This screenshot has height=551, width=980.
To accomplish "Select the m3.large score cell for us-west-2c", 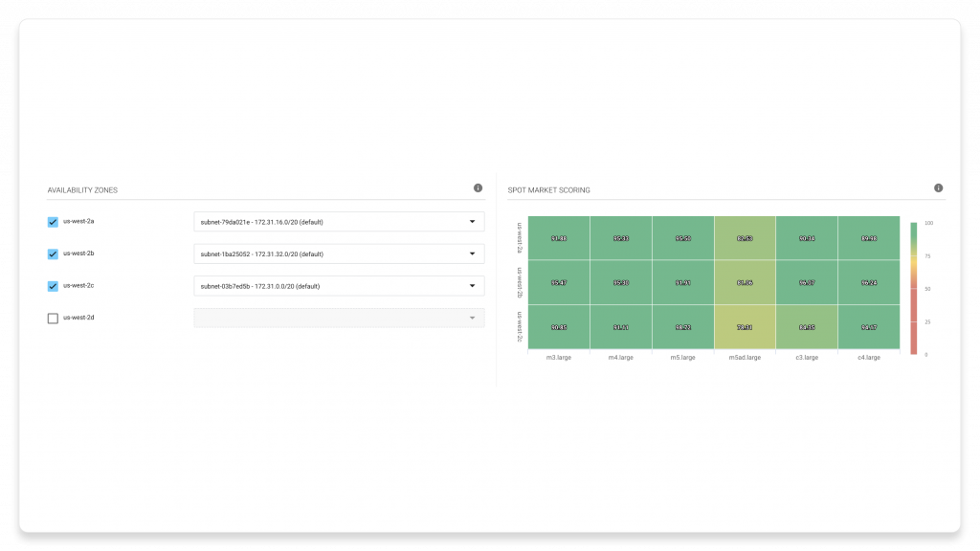I will pyautogui.click(x=559, y=327).
